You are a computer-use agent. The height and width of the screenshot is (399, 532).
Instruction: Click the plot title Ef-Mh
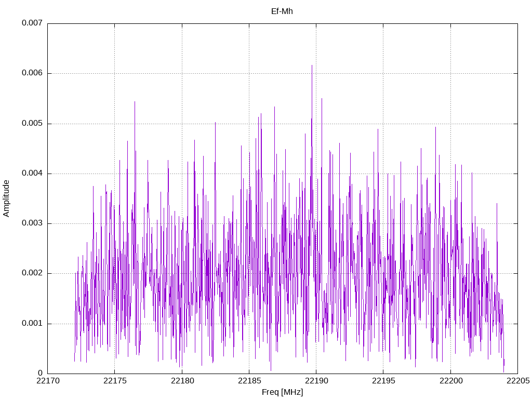coord(282,11)
